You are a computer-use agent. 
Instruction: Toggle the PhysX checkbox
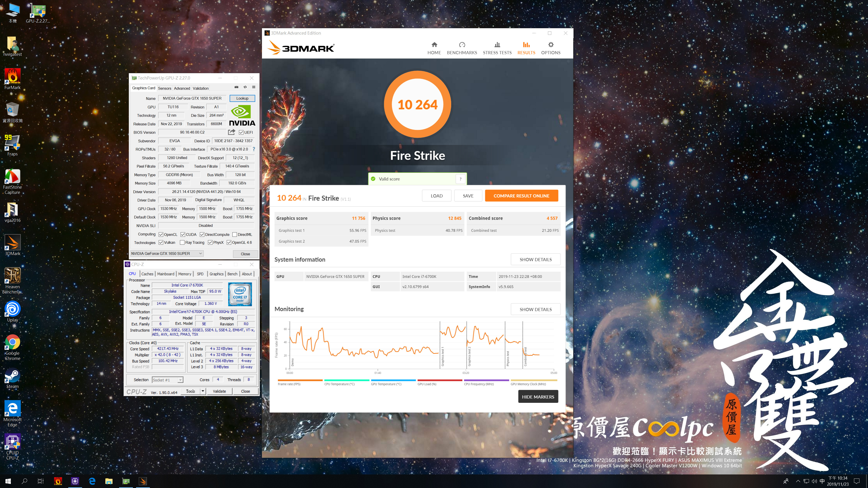(x=210, y=242)
